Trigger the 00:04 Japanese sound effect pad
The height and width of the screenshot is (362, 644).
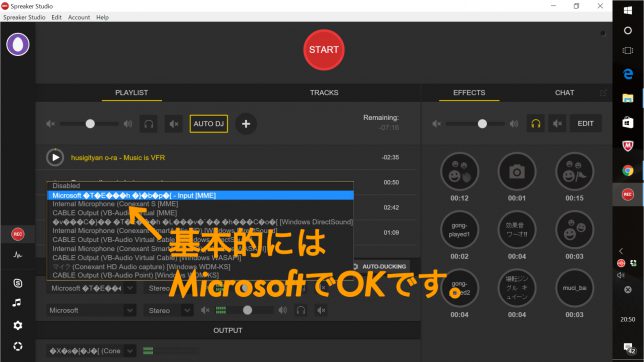pyautogui.click(x=517, y=230)
